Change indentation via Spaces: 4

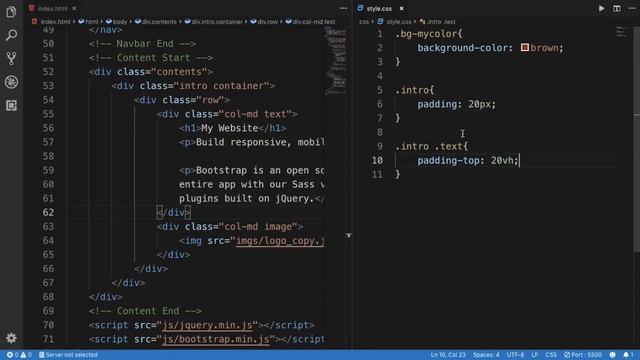point(486,355)
